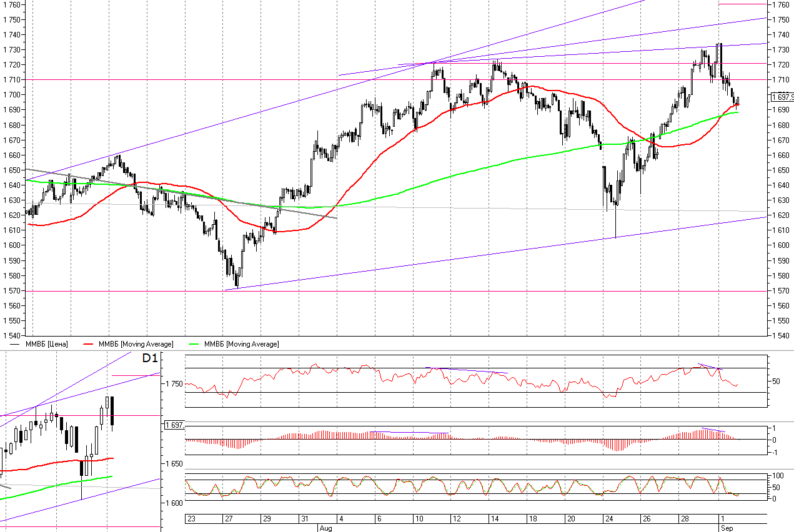The image size is (794, 532).
Task: Click the 1 570 label on left price scale
Action: click(x=14, y=291)
